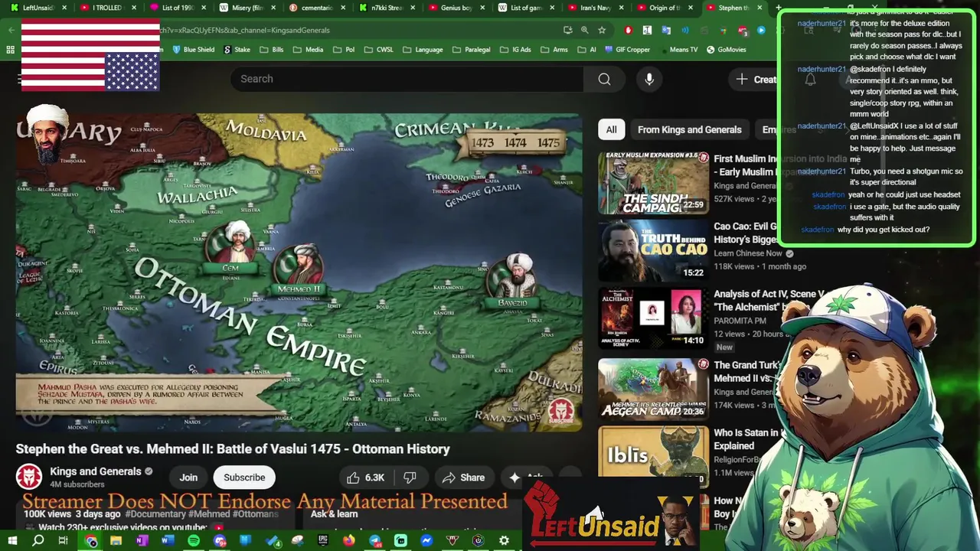Open Windows taskbar search
Viewport: 980px width, 551px height.
click(x=38, y=541)
